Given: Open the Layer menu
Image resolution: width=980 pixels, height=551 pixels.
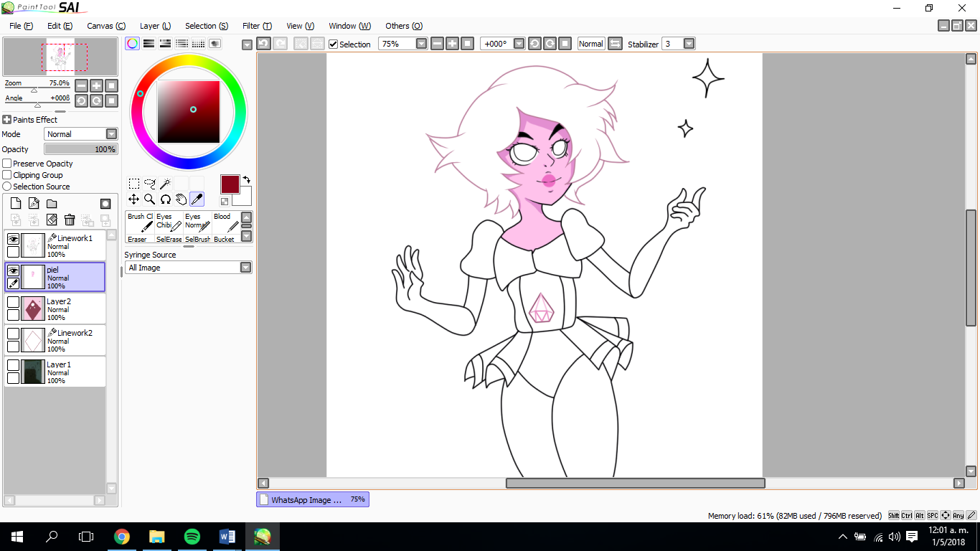Looking at the screenshot, I should [155, 26].
